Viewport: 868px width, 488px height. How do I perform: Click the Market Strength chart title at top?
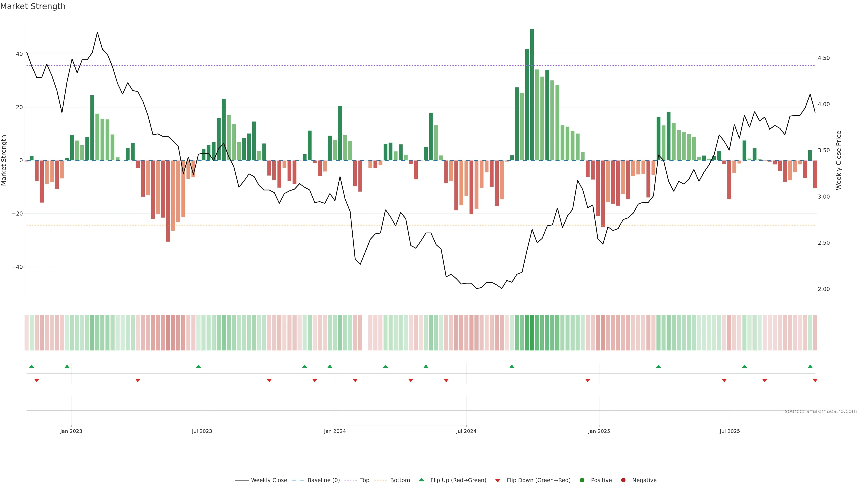click(x=33, y=6)
